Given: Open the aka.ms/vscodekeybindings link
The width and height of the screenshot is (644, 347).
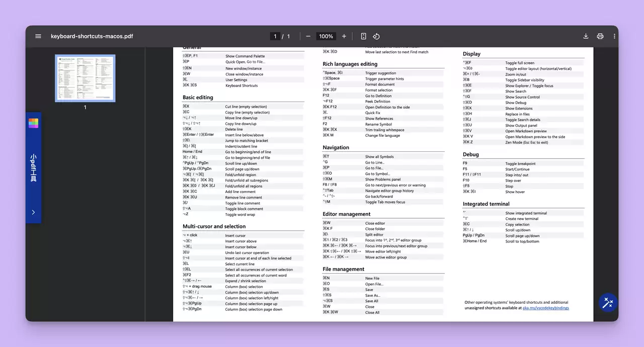Looking at the screenshot, I should [546, 308].
